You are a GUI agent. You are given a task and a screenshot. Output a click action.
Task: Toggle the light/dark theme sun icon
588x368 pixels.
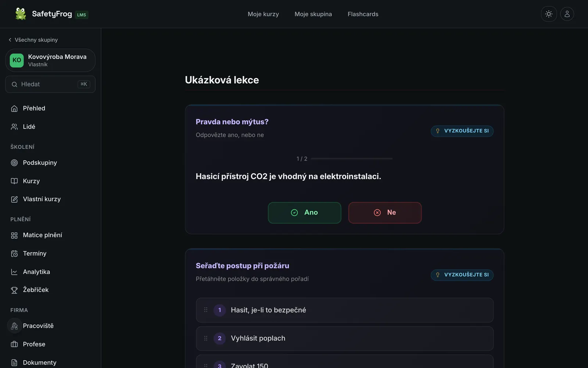549,14
